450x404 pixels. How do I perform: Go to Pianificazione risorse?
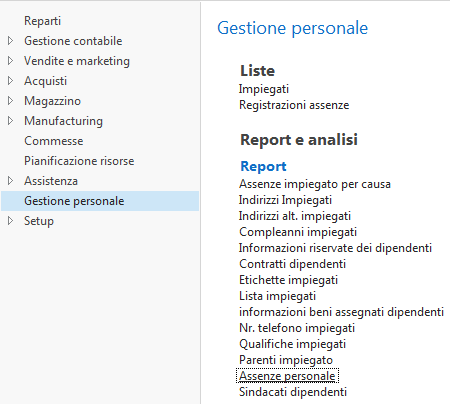pos(79,161)
